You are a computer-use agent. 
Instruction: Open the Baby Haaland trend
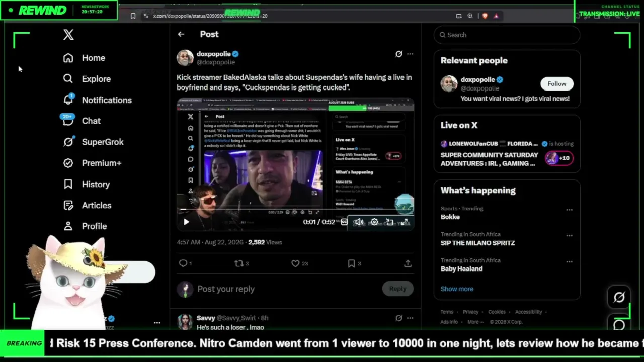tap(461, 269)
